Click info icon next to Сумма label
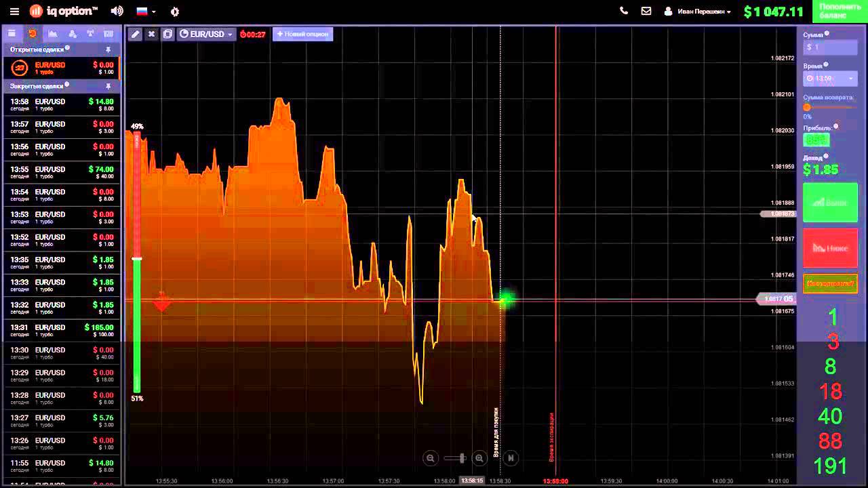 click(827, 33)
